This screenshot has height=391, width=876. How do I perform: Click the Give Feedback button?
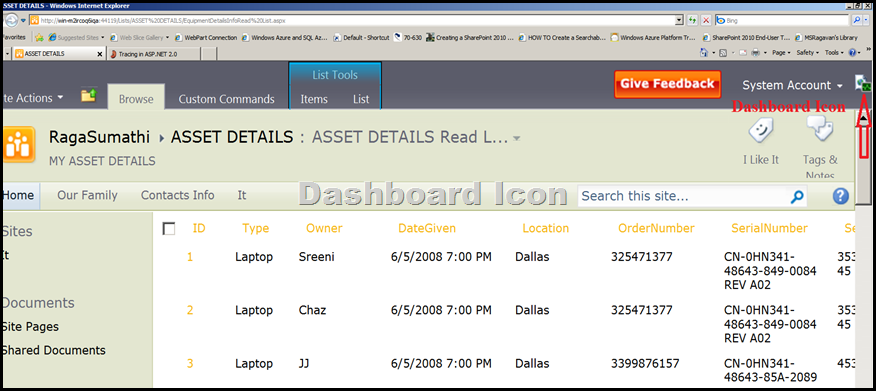point(668,84)
